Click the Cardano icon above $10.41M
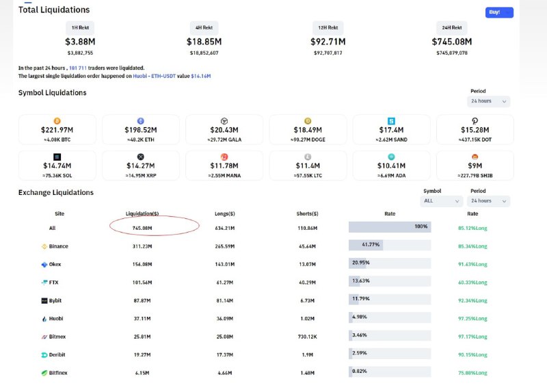 coord(391,157)
